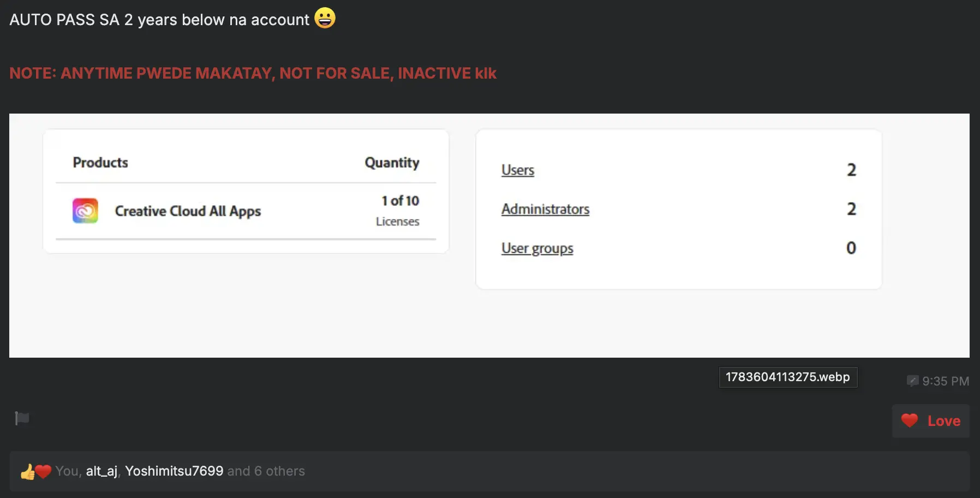Open Yoshimitsu7699's profile from reactions
Viewport: 980px width, 498px height.
pos(174,471)
